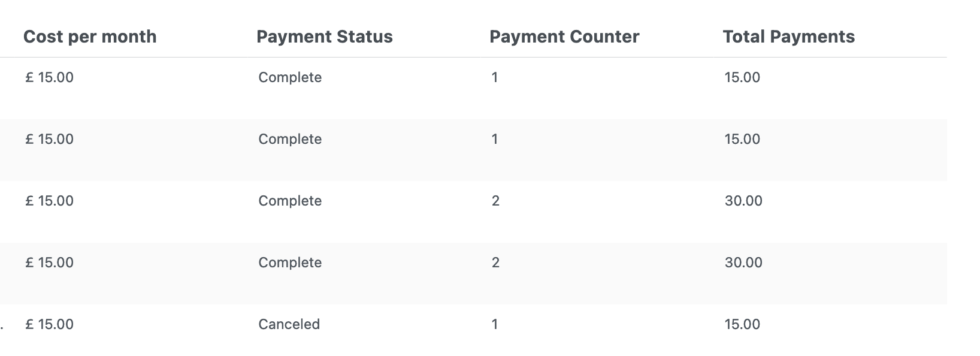Select the fourth row's Total Payments 30.00
The image size is (980, 356).
(743, 263)
